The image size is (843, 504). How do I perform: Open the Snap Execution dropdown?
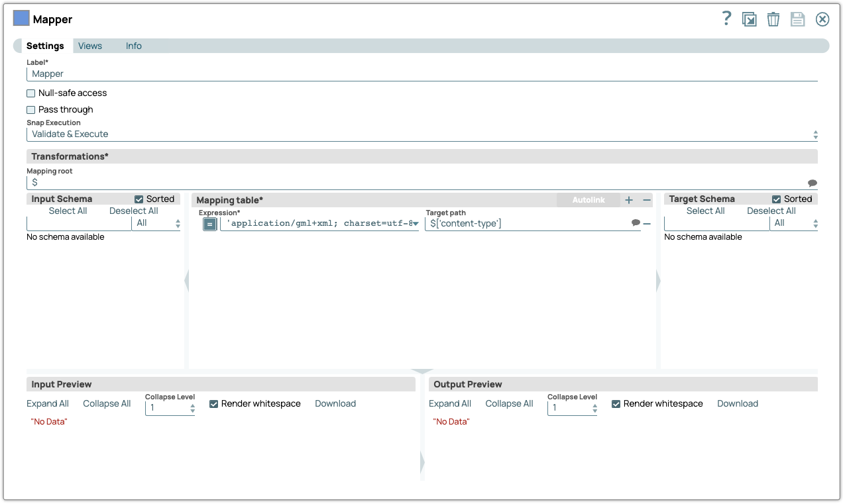point(814,134)
